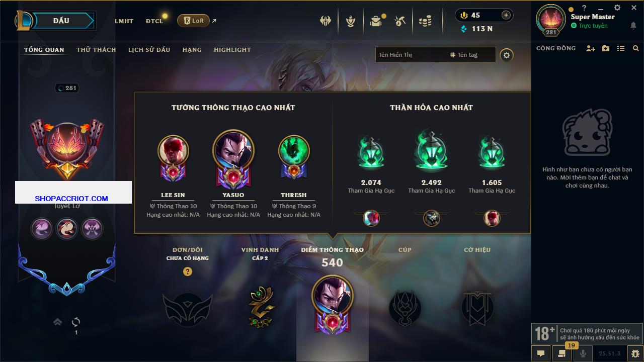Switch to the LỊCH SỬ ĐẤU tab
644x362 pixels.
coord(149,50)
